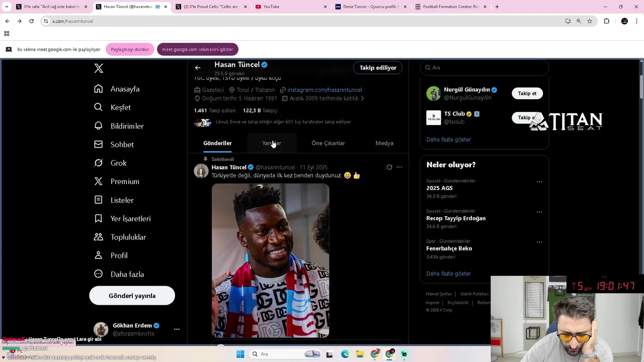
Task: Show more trends under Neler oluyor
Action: (448, 274)
